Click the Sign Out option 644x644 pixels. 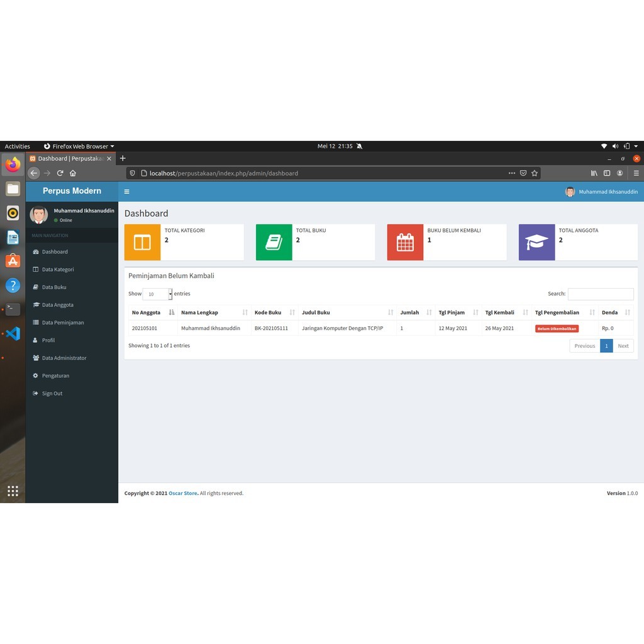click(x=52, y=393)
